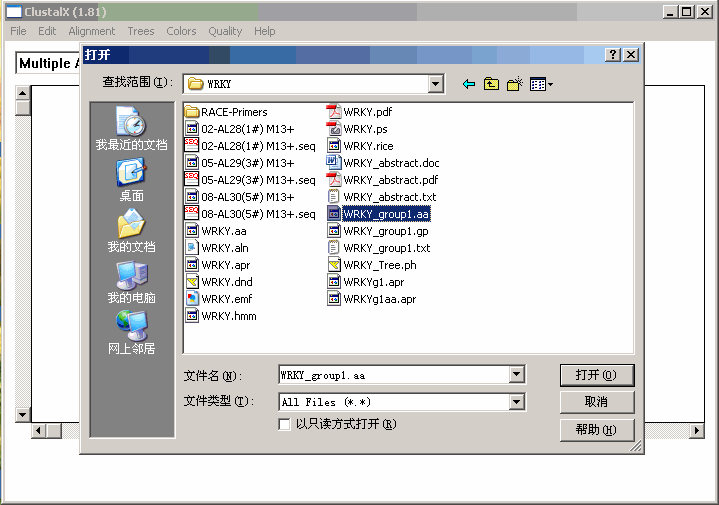
Task: Select file 08-AL30(5#) M13+.seq
Action: pyautogui.click(x=250, y=214)
